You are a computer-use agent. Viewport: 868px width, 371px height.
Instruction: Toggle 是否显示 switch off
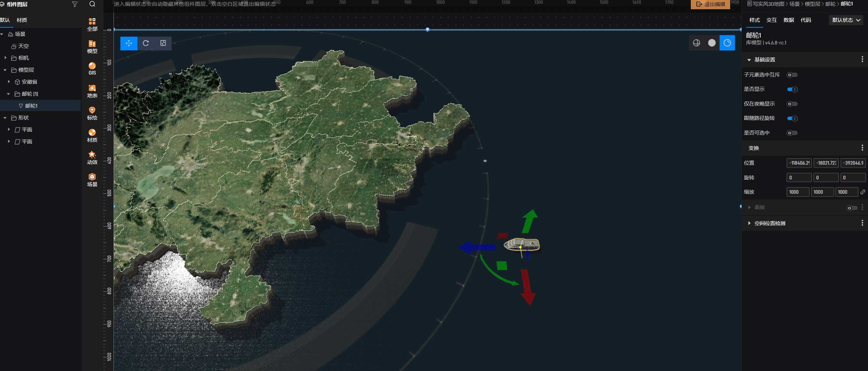point(792,90)
